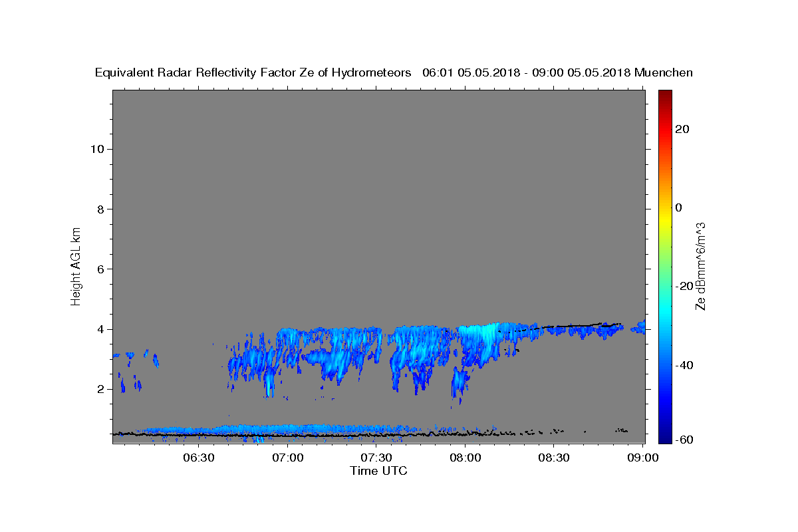The height and width of the screenshot is (532, 798).
Task: Click the colorbar label '0'
Action: (x=679, y=207)
